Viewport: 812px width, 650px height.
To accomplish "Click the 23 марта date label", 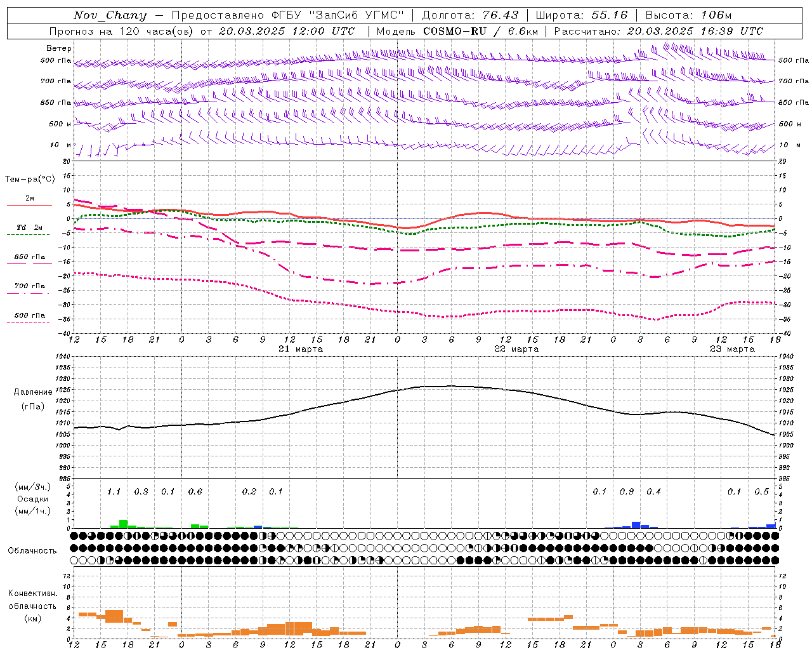I will click(x=732, y=349).
